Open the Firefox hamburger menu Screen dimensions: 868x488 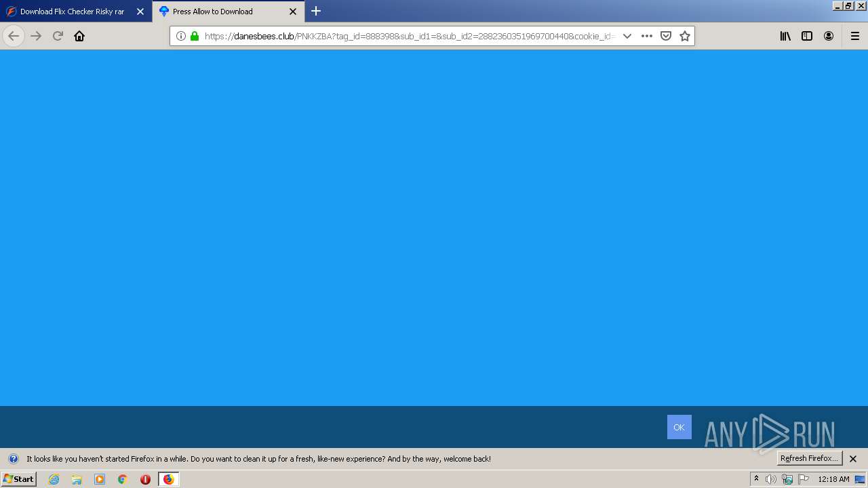tap(855, 36)
